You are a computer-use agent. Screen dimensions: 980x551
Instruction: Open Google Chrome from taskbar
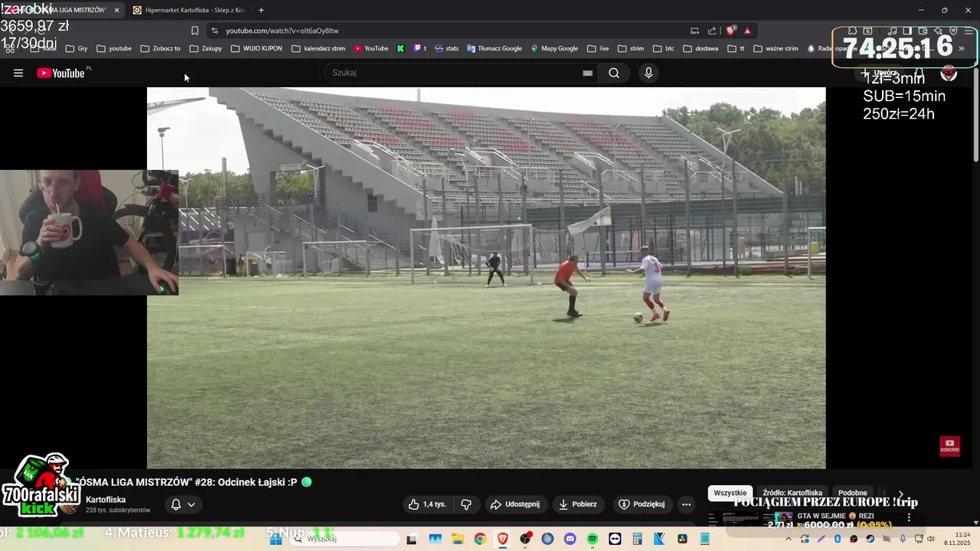479,539
